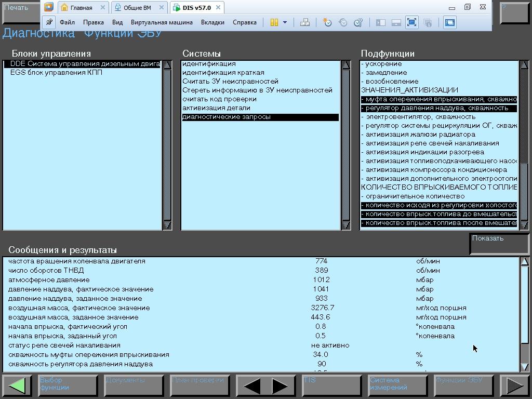Open Выбор функции
The width and height of the screenshot is (532, 399).
pos(68,385)
